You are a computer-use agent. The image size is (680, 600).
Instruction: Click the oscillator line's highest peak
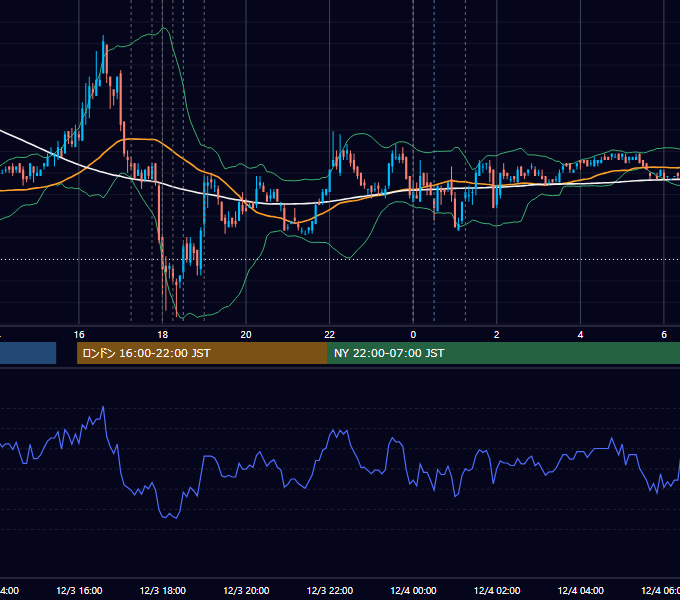[103, 407]
